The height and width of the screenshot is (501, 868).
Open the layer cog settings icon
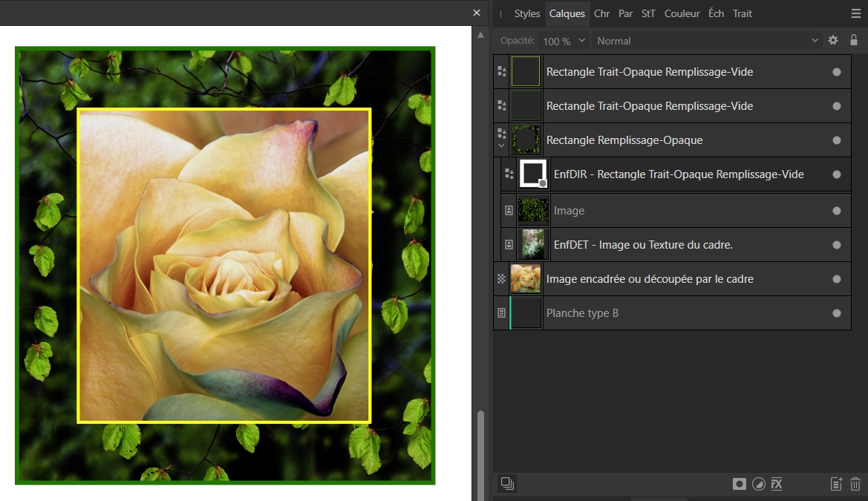[832, 40]
